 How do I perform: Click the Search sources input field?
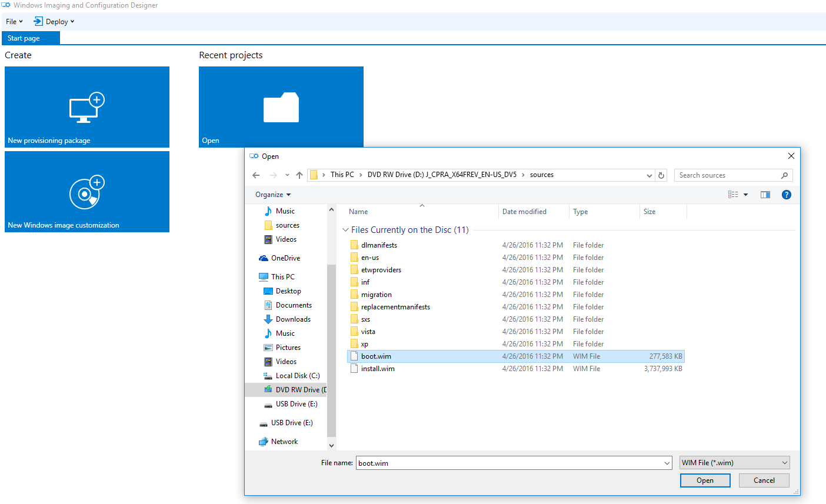pyautogui.click(x=728, y=175)
